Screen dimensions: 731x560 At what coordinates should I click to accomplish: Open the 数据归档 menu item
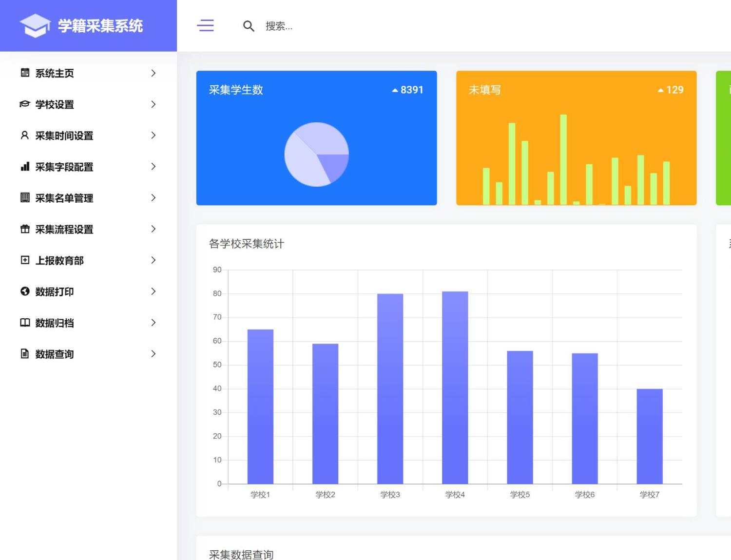88,323
